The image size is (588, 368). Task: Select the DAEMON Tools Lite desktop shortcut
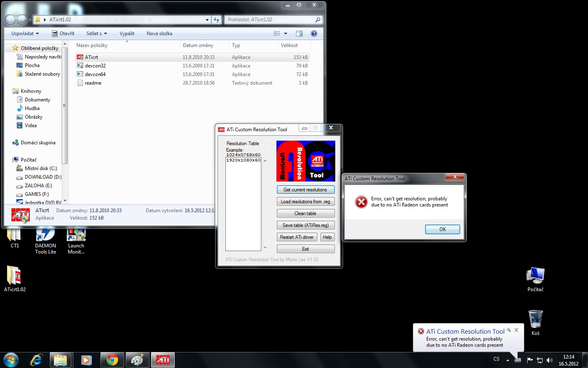click(x=45, y=241)
